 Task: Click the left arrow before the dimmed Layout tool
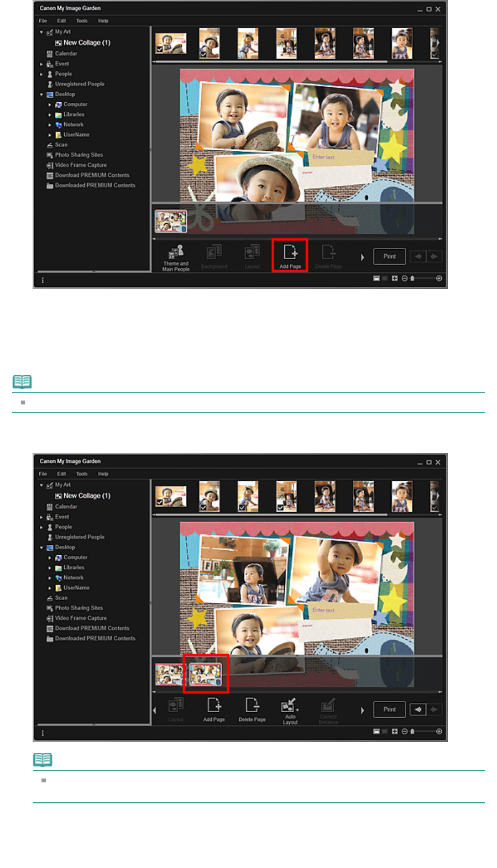[155, 711]
